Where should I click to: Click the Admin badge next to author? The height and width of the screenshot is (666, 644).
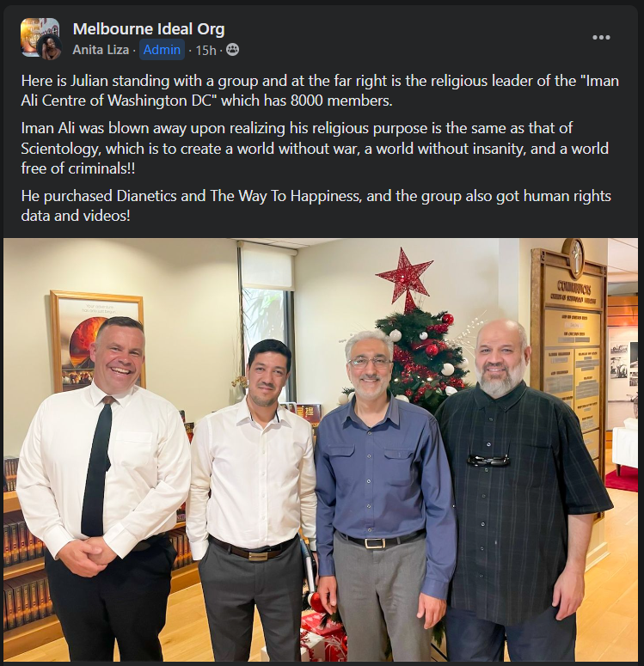(162, 50)
